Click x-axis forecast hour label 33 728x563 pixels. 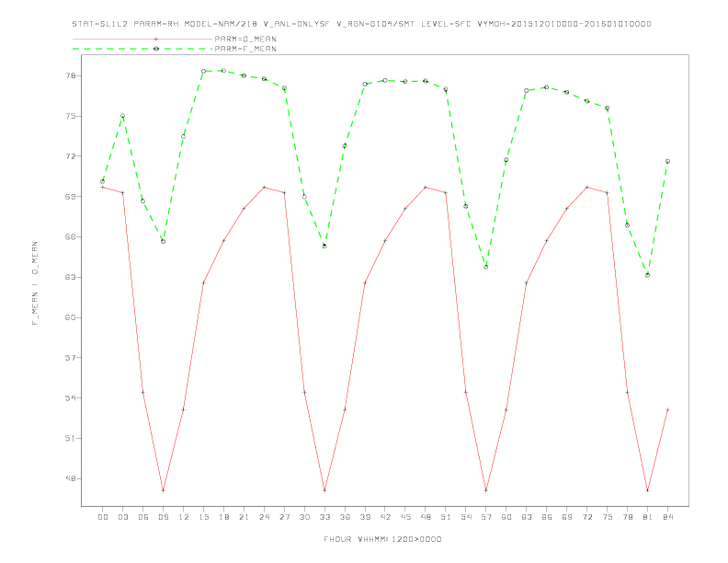click(x=324, y=517)
